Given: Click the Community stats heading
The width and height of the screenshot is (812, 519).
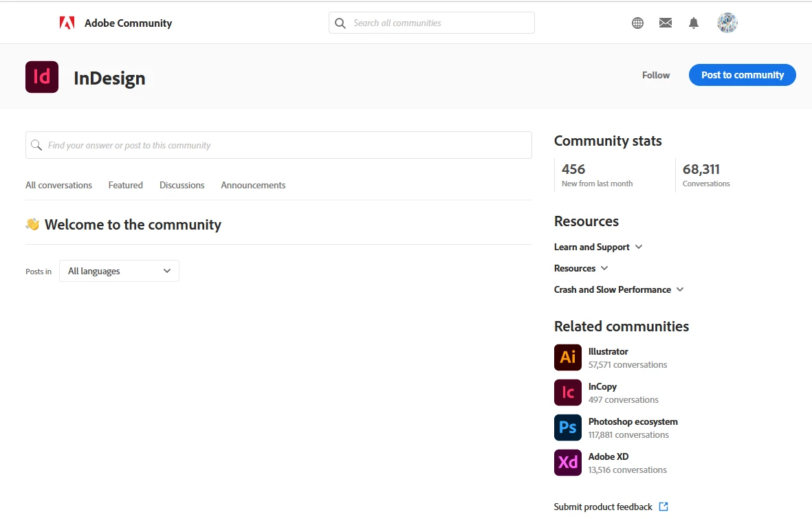Looking at the screenshot, I should coord(608,141).
